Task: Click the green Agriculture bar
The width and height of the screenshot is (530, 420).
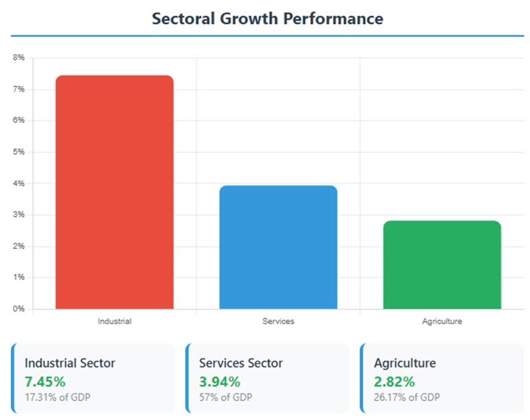Action: click(x=441, y=265)
